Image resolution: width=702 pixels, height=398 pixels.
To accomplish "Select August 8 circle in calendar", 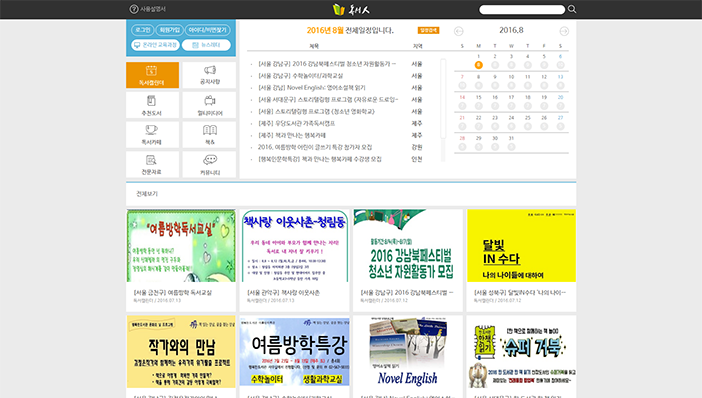I will [x=479, y=85].
